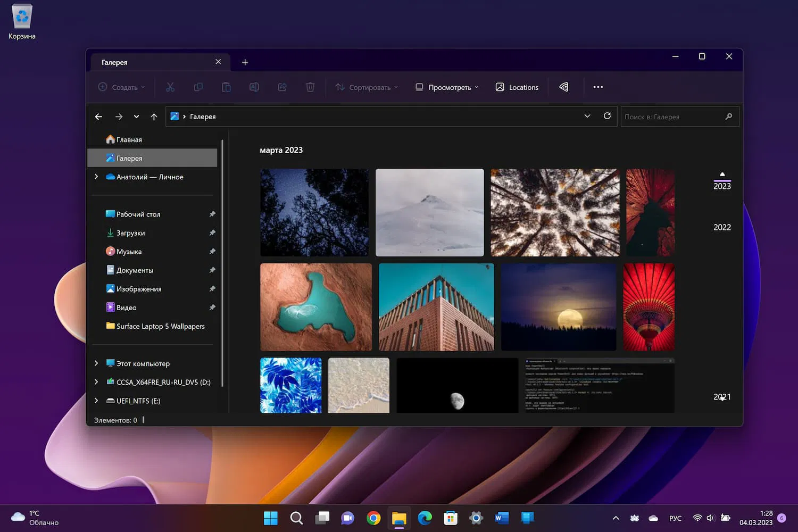This screenshot has height=532, width=798.
Task: Expand the Этот компьютер tree node
Action: (96, 363)
